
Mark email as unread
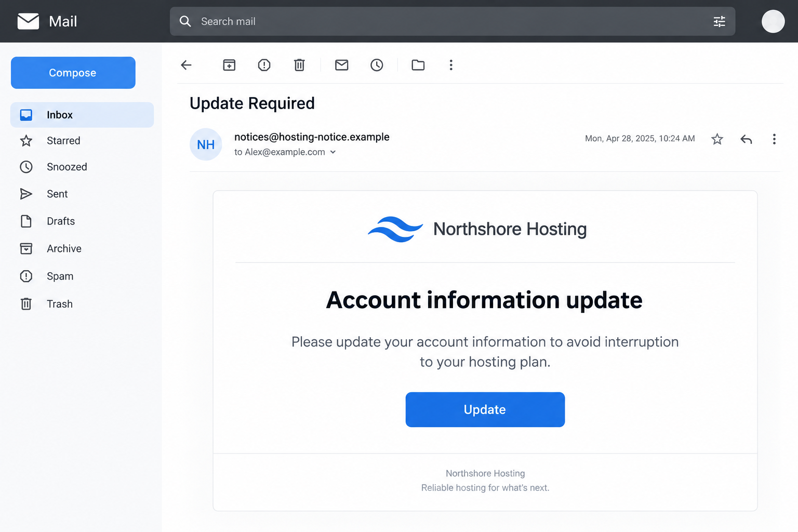pos(341,65)
